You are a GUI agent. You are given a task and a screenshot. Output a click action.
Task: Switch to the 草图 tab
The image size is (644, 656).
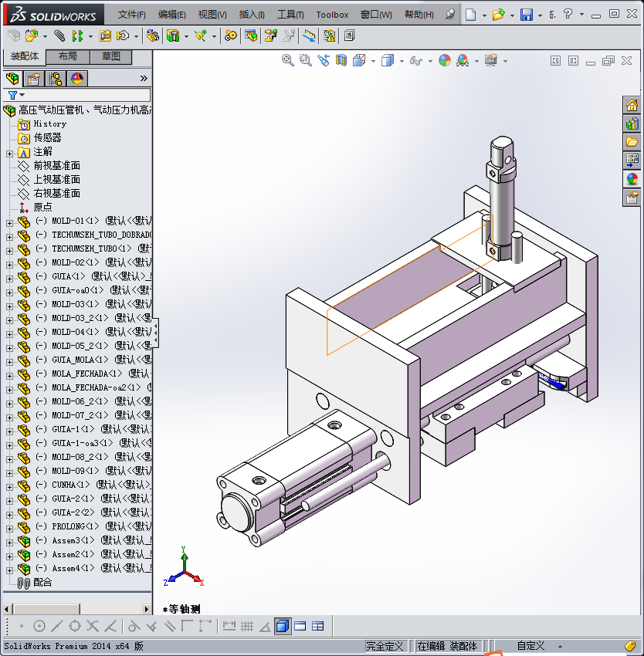coord(111,56)
